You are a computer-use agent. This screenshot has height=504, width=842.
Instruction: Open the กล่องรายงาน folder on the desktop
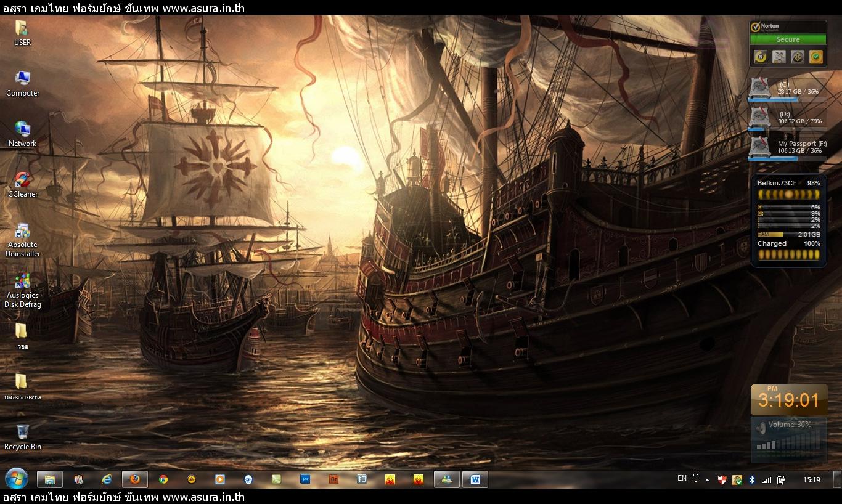tap(22, 386)
